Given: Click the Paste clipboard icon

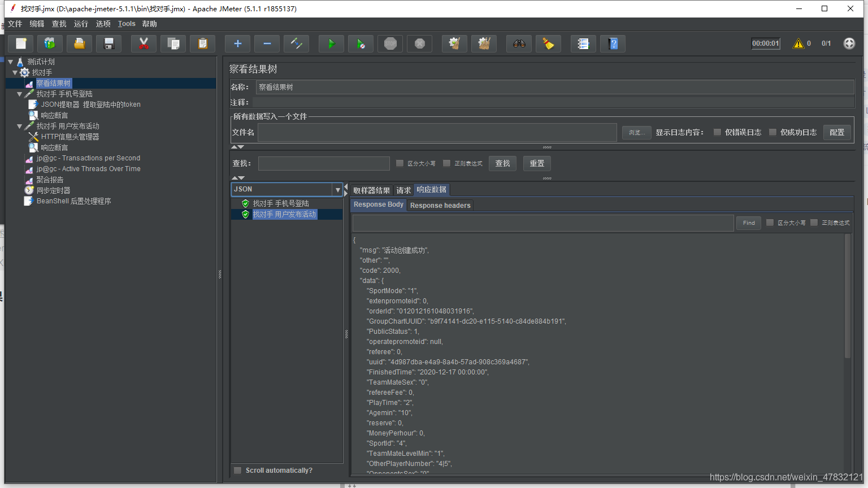Looking at the screenshot, I should [203, 43].
